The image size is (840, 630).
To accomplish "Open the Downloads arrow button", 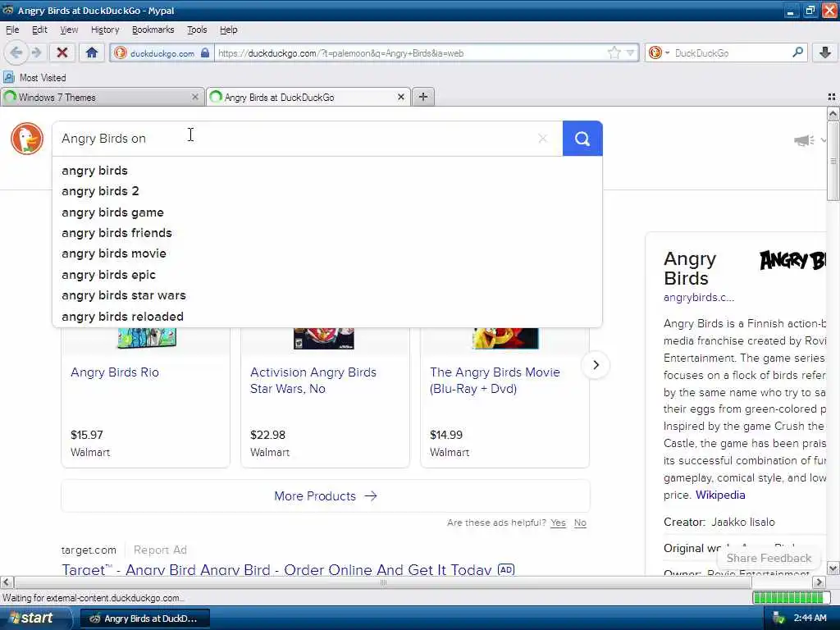I will [824, 52].
